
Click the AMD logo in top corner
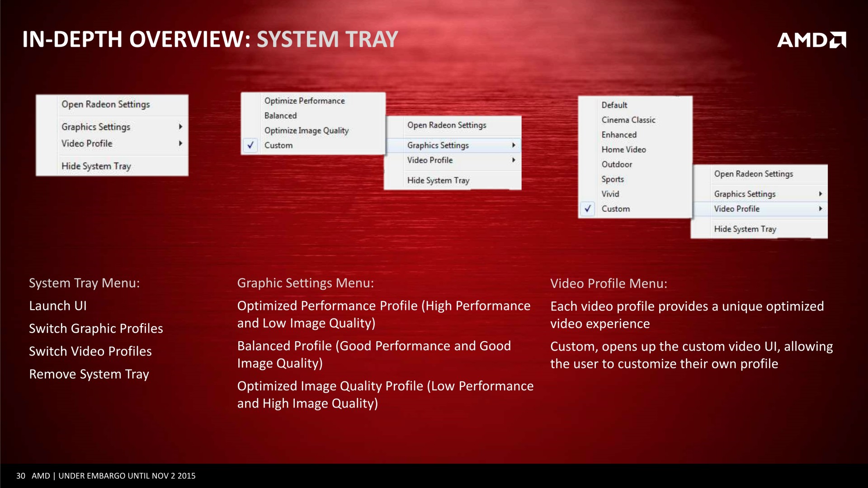pyautogui.click(x=811, y=40)
